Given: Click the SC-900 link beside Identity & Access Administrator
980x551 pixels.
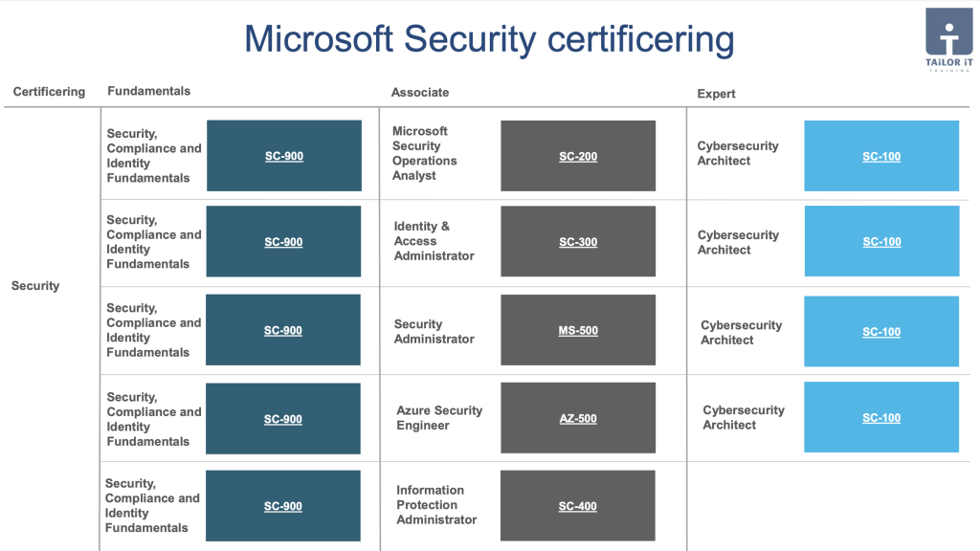Looking at the screenshot, I should (x=283, y=242).
